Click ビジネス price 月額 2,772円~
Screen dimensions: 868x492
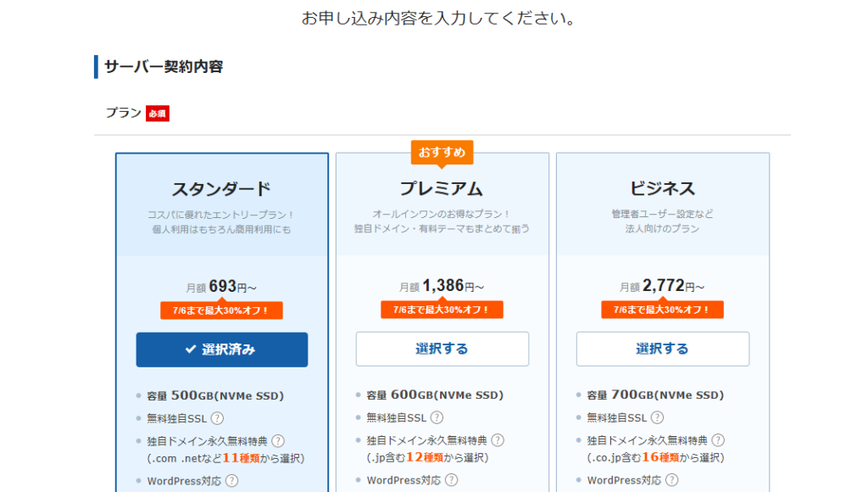coord(662,286)
